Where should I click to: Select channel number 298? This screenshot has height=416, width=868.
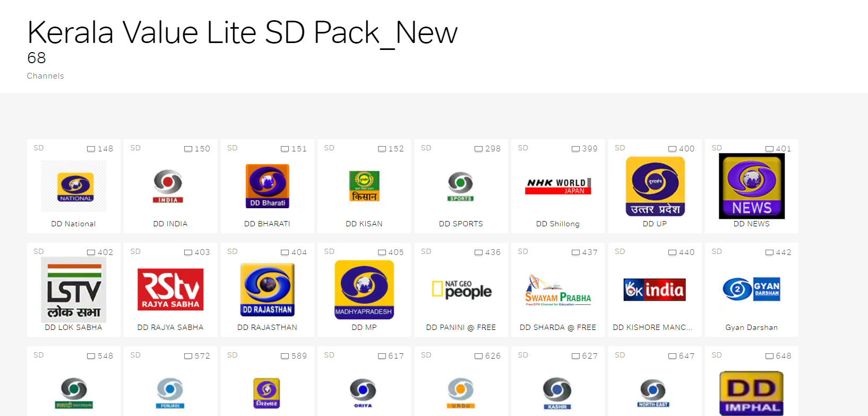(x=493, y=149)
